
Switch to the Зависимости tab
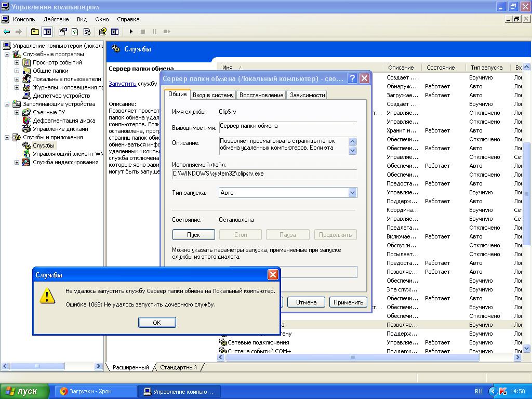pos(307,95)
